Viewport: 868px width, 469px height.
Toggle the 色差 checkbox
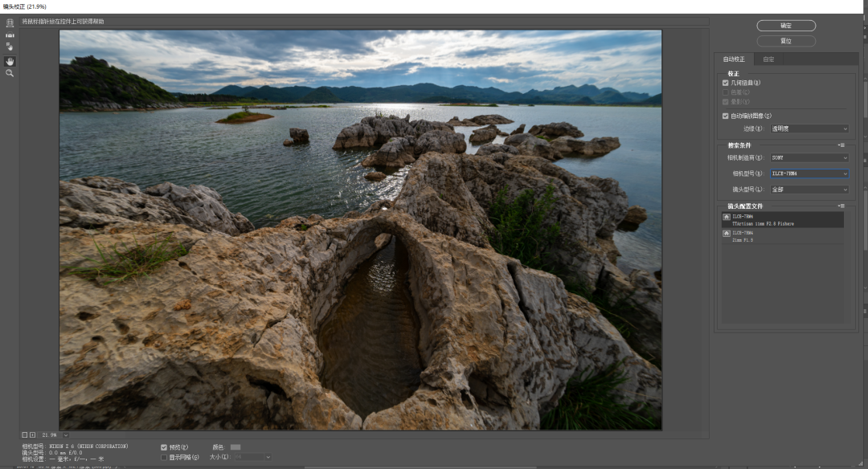click(x=725, y=92)
